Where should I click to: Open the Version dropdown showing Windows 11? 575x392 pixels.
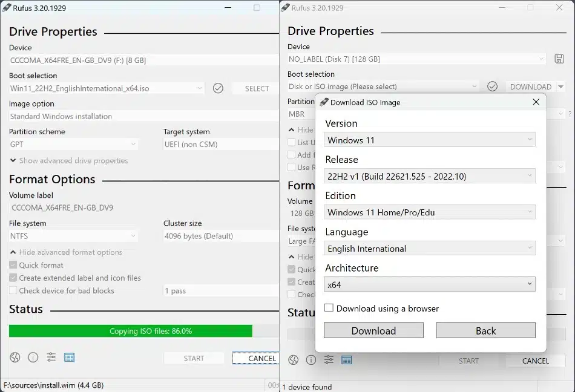pyautogui.click(x=429, y=140)
